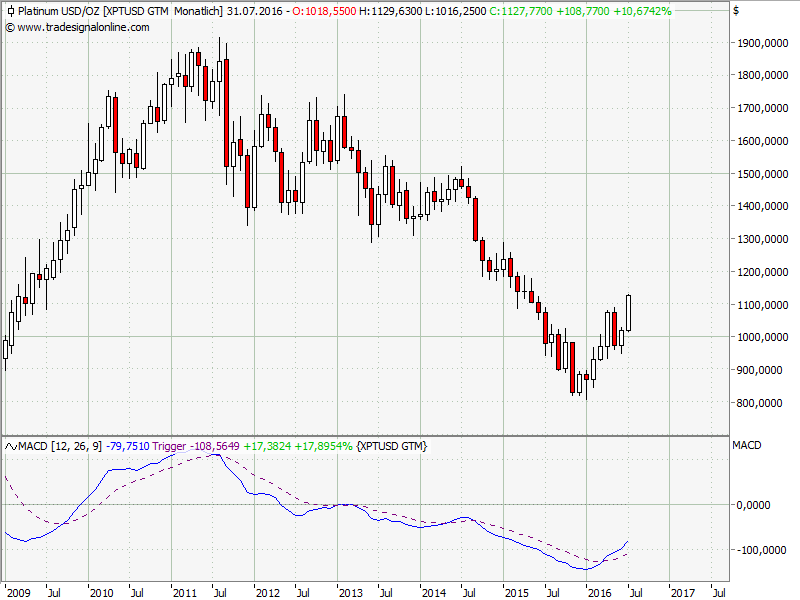Select the MACD [12, 26, 9] parameters label
Viewport: 800px width, 600px height.
tap(60, 444)
